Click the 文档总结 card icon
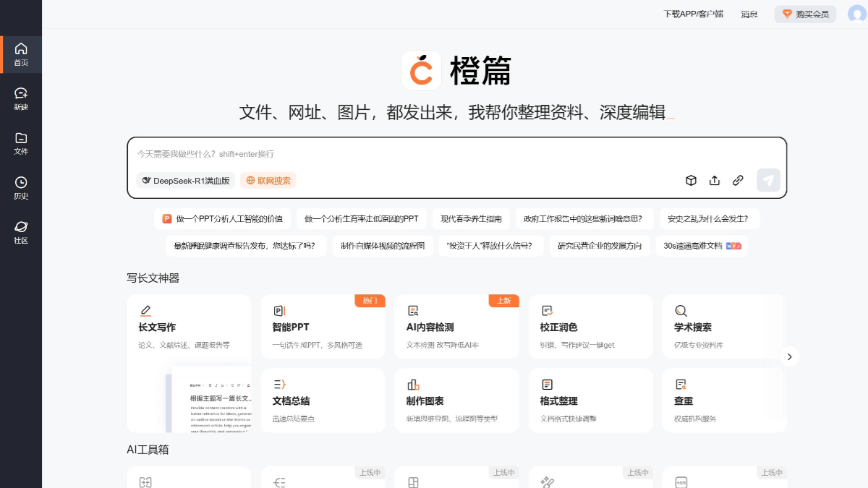The width and height of the screenshot is (868, 488). pyautogui.click(x=279, y=385)
